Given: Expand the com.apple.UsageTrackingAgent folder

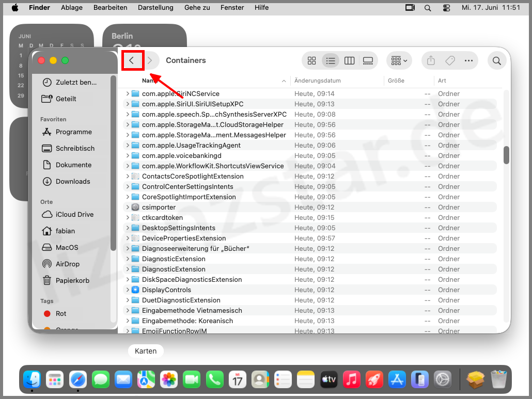Looking at the screenshot, I should [x=128, y=145].
